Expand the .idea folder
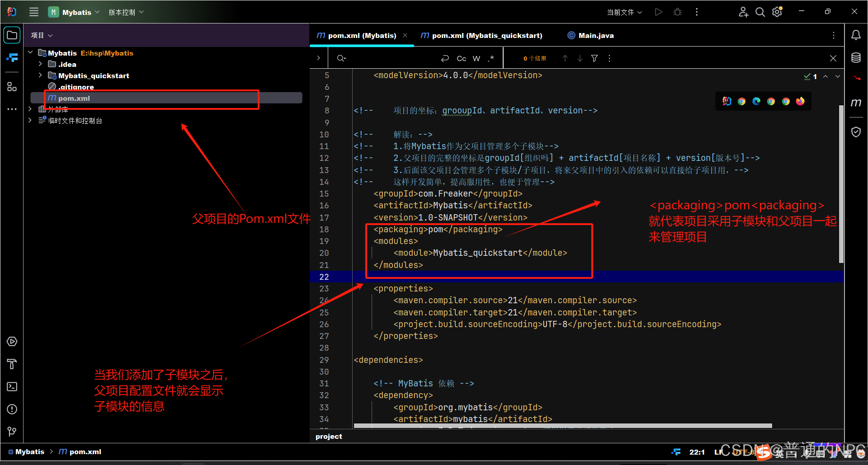Viewport: 868px width, 465px height. point(40,64)
